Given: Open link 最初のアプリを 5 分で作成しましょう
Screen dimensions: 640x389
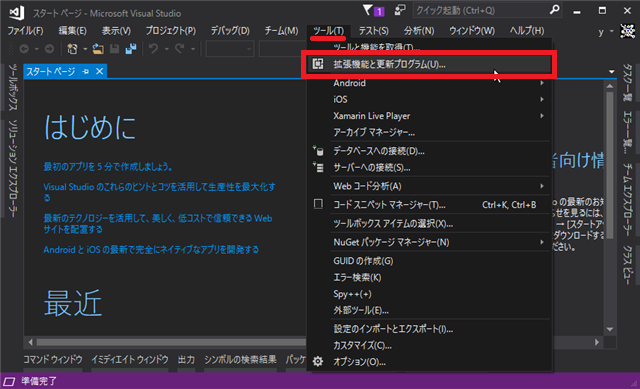Looking at the screenshot, I should (x=108, y=167).
